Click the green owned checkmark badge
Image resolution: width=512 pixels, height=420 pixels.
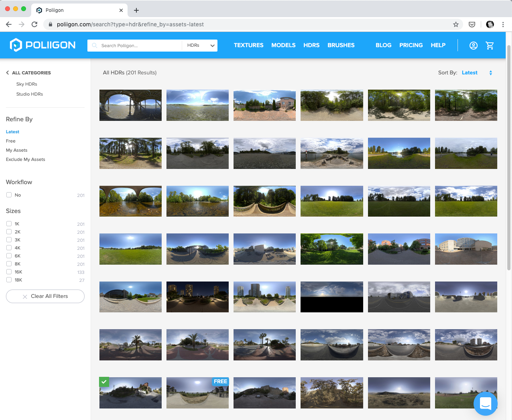click(x=104, y=382)
